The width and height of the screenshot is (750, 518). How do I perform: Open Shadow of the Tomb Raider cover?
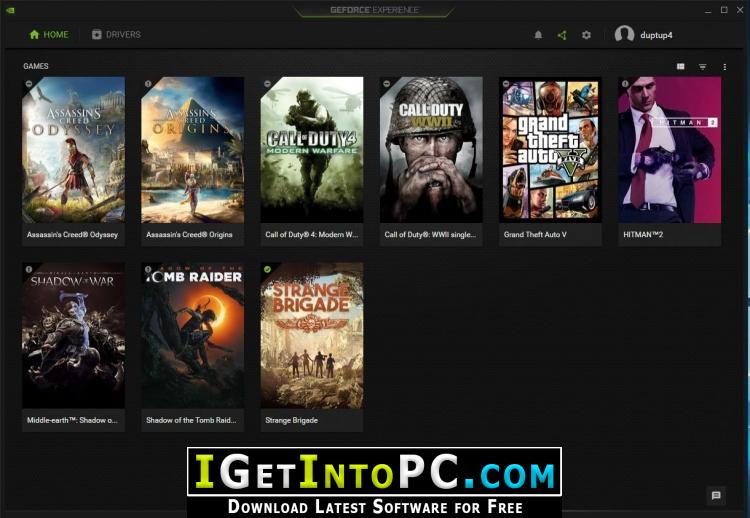[x=192, y=335]
